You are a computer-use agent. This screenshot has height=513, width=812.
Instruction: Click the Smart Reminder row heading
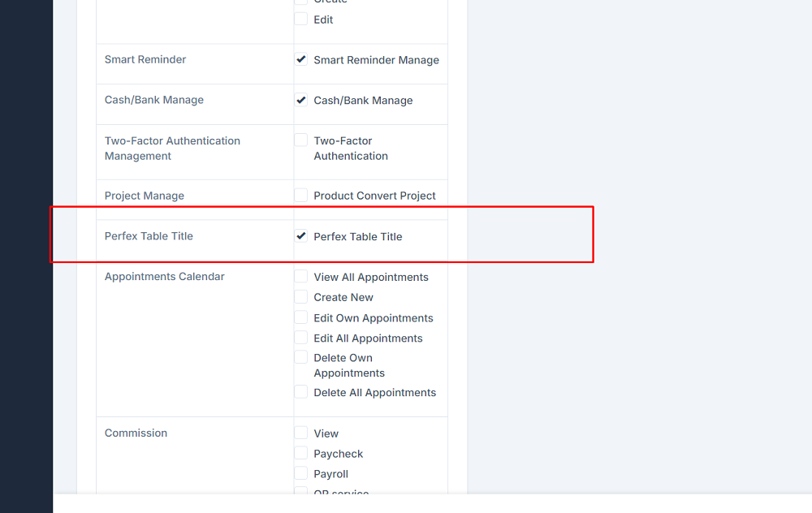(x=145, y=59)
